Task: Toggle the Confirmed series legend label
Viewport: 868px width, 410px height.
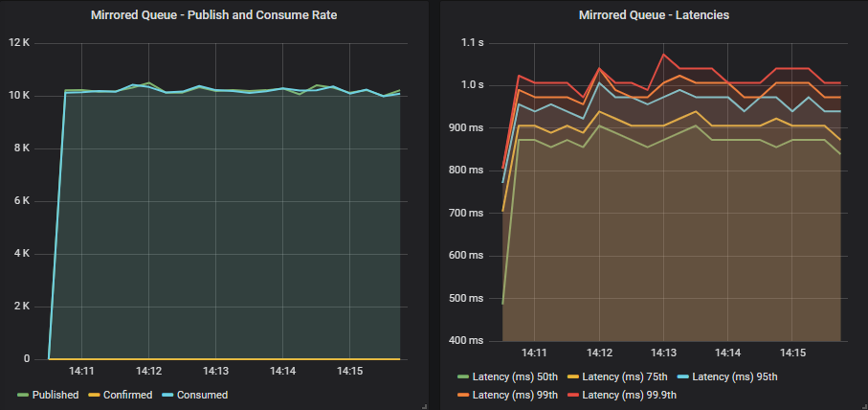Action: click(127, 395)
